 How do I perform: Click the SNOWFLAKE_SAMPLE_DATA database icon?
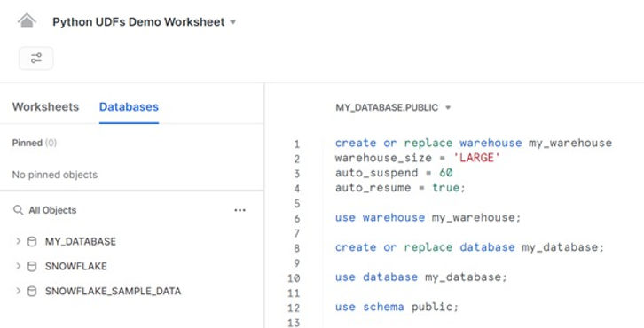click(32, 292)
